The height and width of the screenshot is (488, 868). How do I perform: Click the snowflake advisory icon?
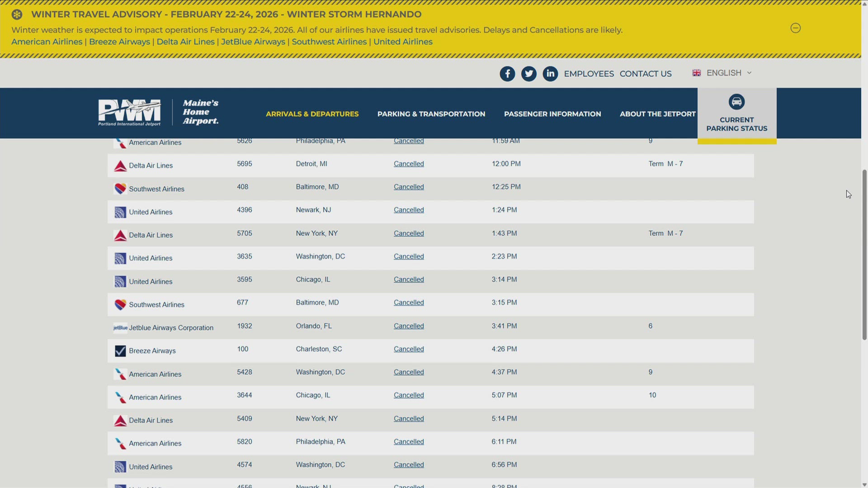pos(17,14)
